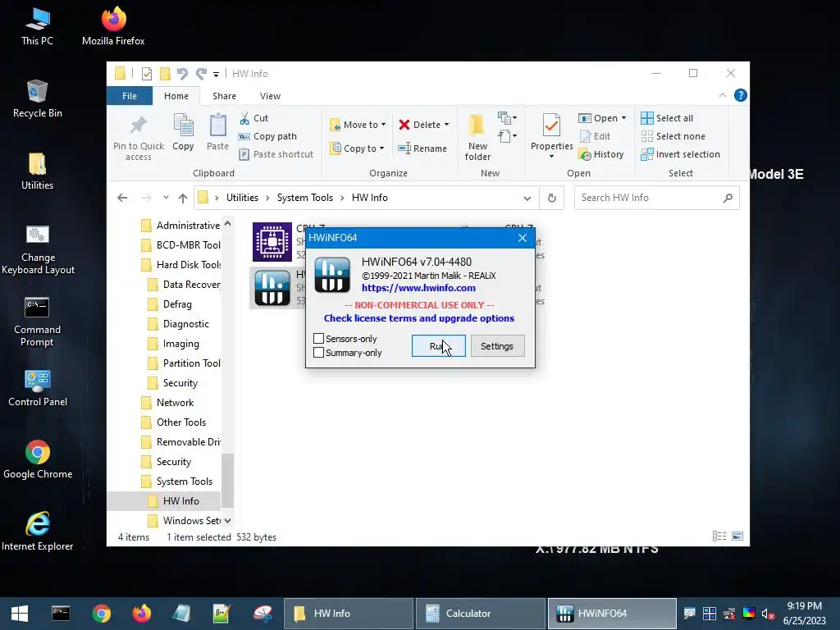Click Select none in ribbon
Screen dimensions: 840x630
click(x=673, y=136)
